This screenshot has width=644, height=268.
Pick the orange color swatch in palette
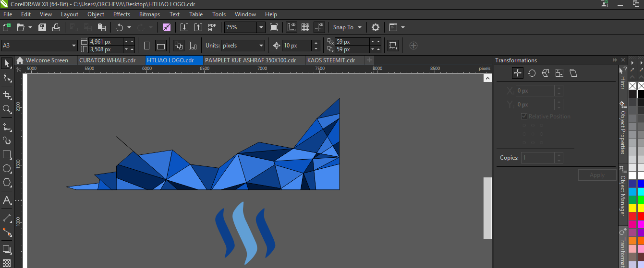tap(632, 240)
